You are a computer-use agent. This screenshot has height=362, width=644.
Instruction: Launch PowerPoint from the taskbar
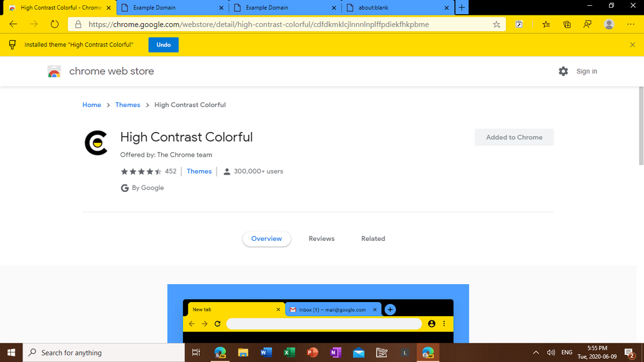point(313,352)
